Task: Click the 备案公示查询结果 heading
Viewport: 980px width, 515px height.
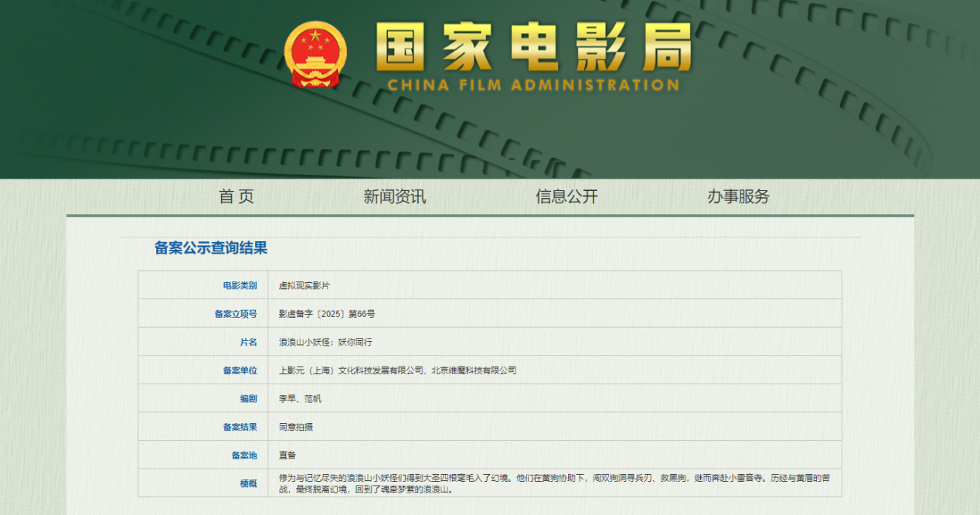Action: pos(211,248)
